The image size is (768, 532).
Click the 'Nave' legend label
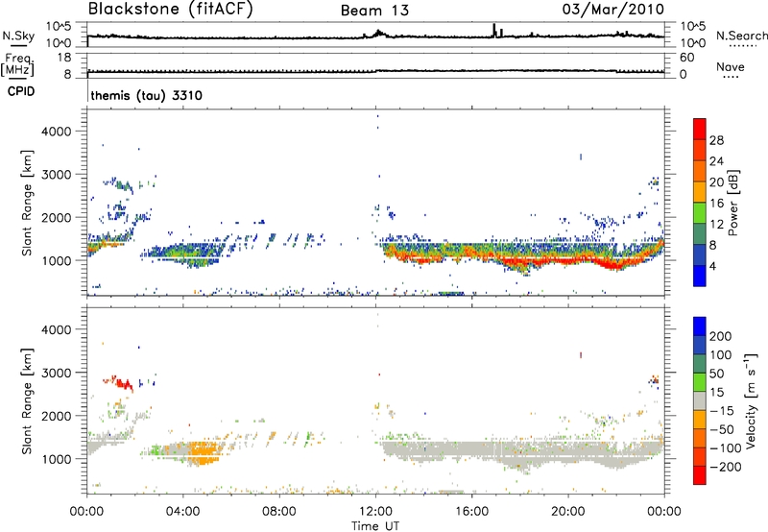[x=731, y=66]
